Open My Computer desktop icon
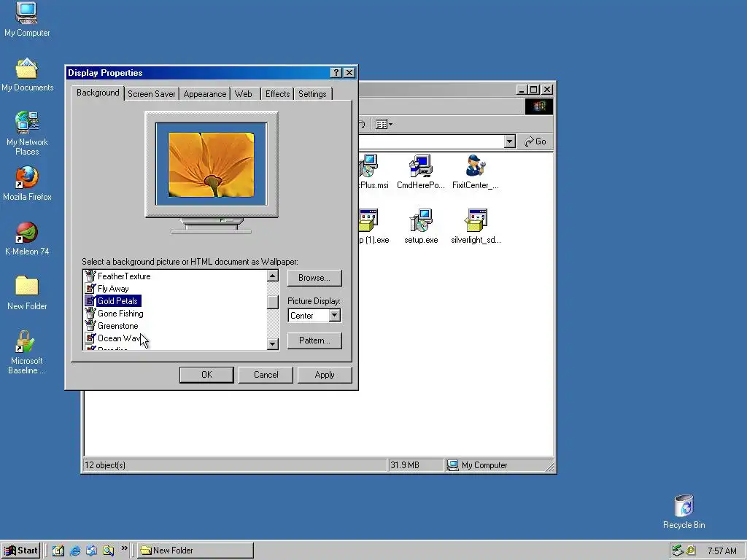 coord(27,20)
